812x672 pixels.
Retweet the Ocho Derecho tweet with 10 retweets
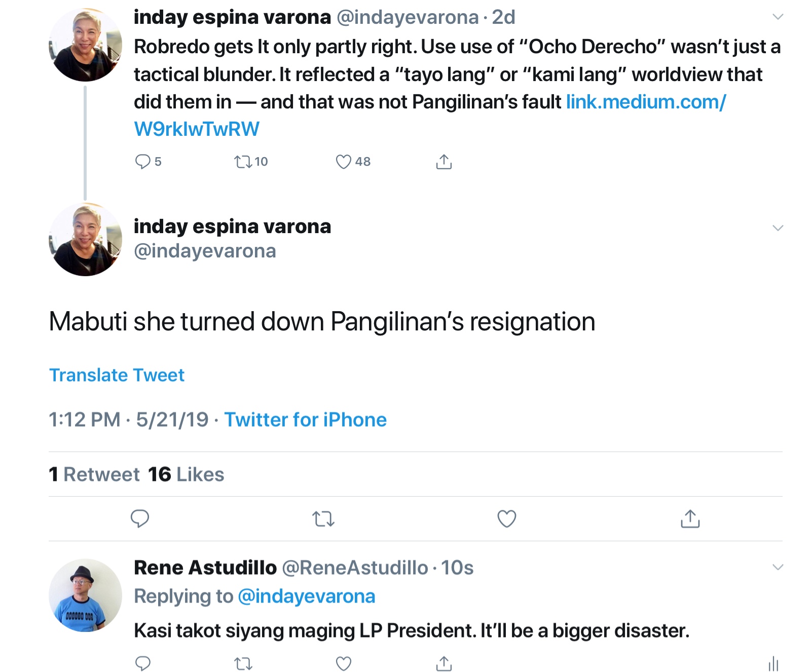click(243, 162)
